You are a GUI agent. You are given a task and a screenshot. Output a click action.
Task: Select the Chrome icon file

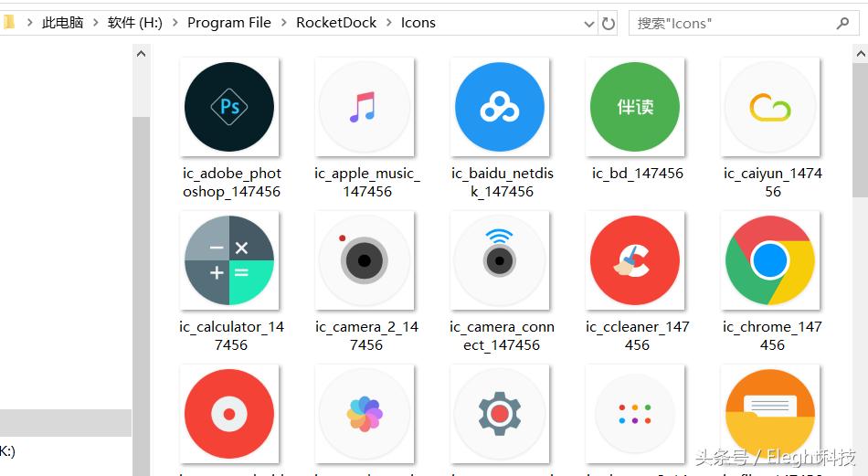point(770,260)
